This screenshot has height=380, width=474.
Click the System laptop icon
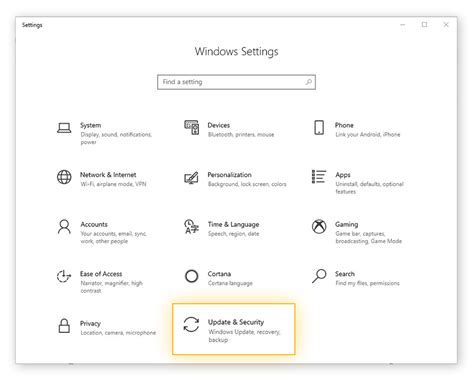pos(64,128)
